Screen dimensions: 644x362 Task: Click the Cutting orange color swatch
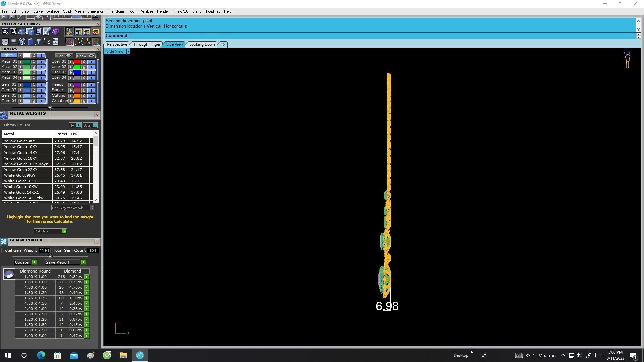point(77,96)
